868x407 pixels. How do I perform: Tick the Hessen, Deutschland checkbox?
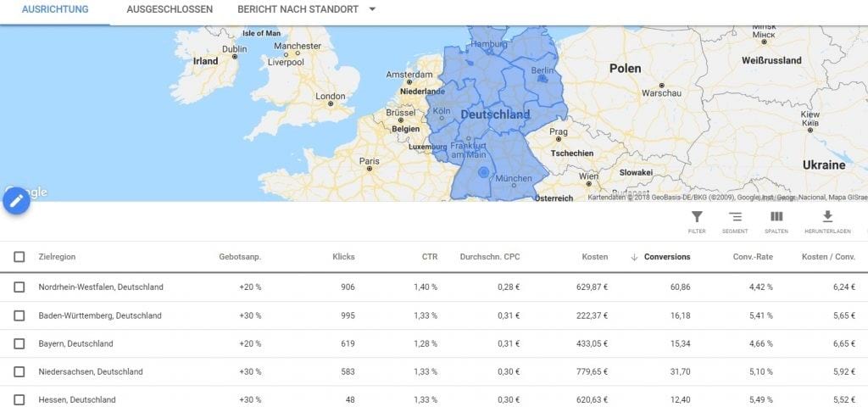coord(19,399)
